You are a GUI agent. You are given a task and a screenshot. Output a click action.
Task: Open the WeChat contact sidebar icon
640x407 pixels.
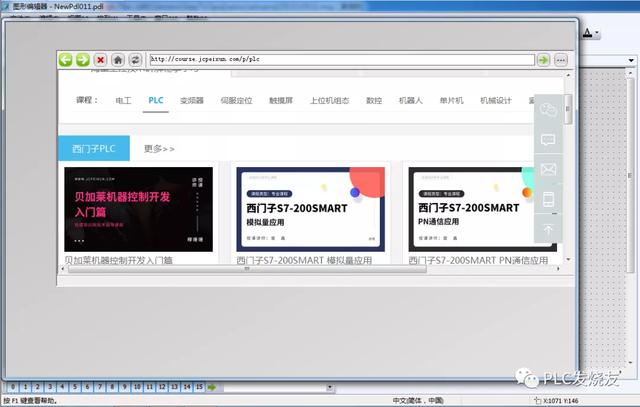click(x=548, y=109)
